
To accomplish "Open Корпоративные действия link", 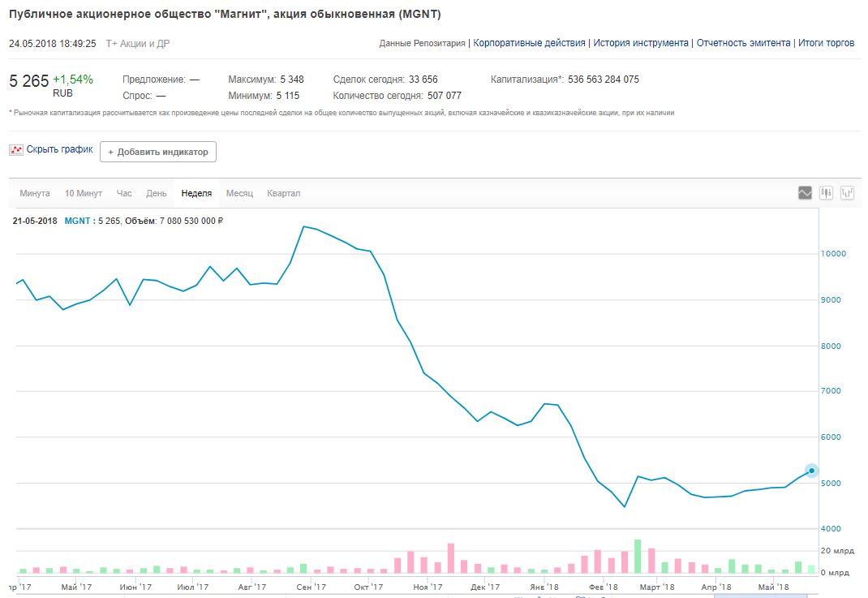I will 529,43.
